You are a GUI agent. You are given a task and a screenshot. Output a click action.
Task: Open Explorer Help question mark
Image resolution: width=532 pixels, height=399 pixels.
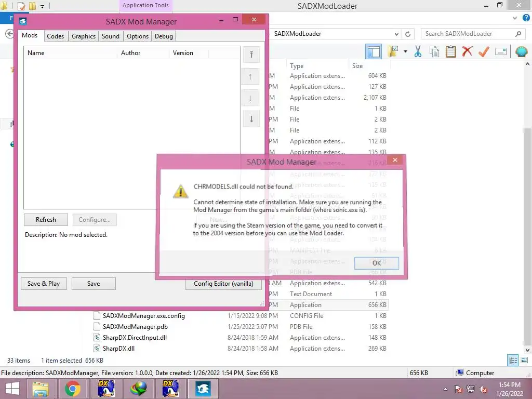(526, 18)
